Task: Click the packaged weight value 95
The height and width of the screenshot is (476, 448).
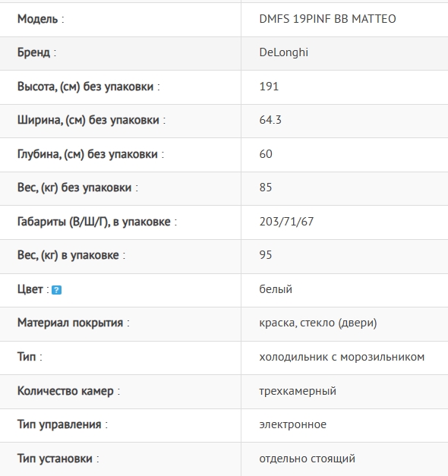Action: click(266, 254)
